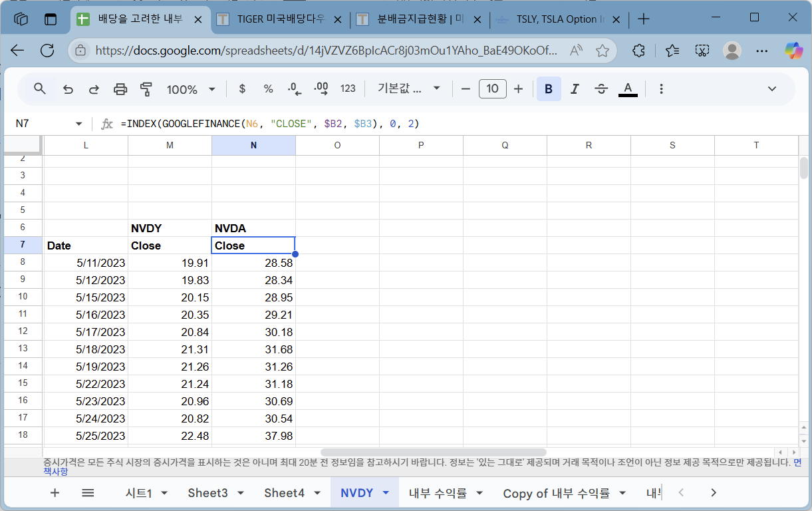Open the Sheet3 tab dropdown arrow
This screenshot has width=812, height=511.
(x=240, y=493)
